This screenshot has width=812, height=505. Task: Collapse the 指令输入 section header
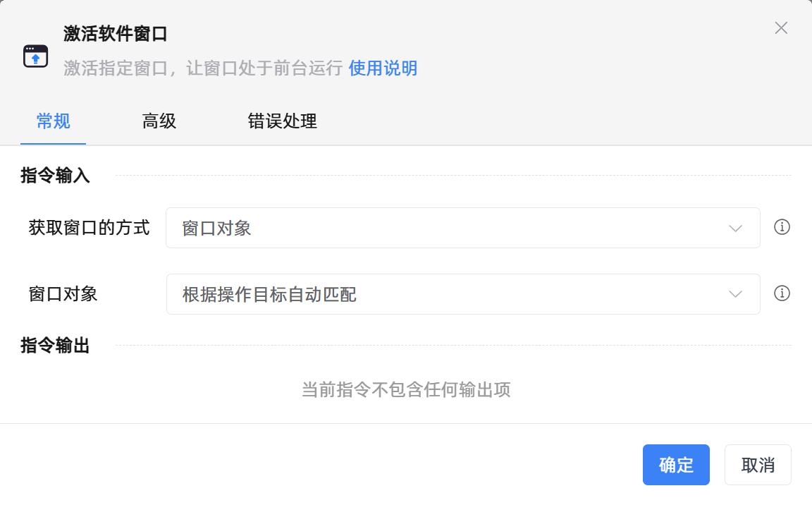[54, 176]
